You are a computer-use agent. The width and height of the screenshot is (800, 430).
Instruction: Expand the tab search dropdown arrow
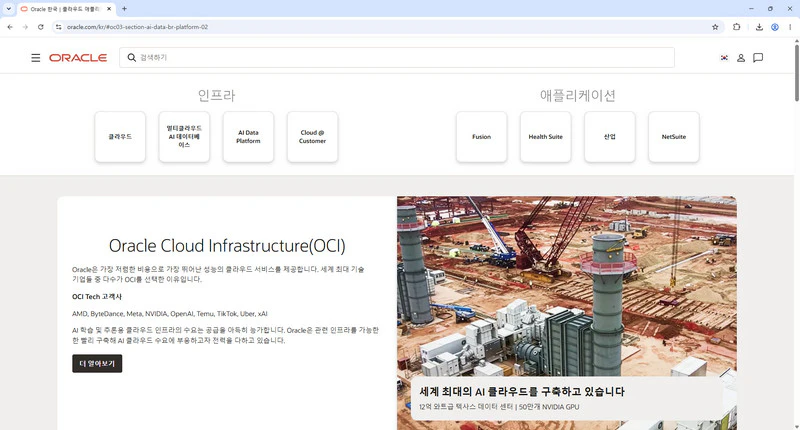click(9, 9)
